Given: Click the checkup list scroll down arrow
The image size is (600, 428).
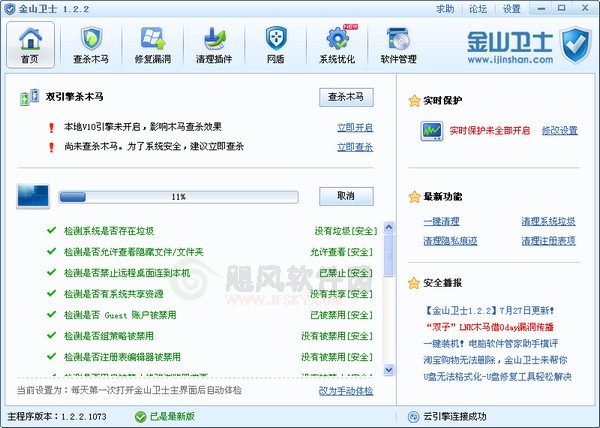Looking at the screenshot, I should tap(389, 369).
